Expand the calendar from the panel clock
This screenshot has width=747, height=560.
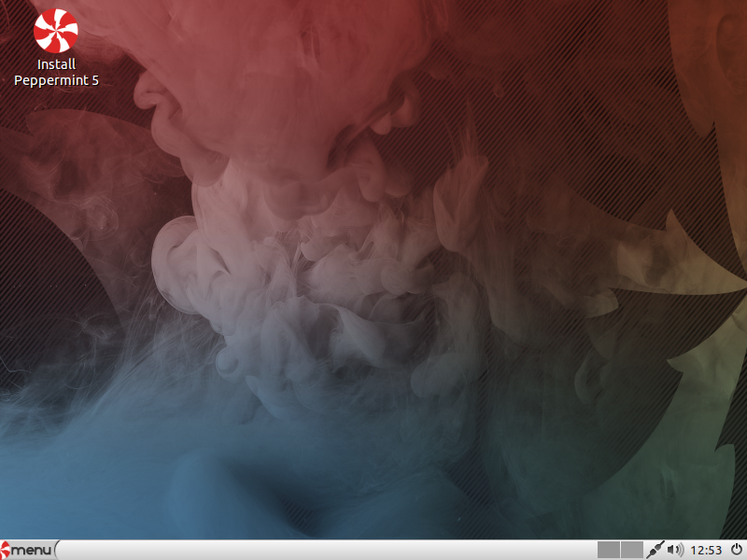point(705,550)
